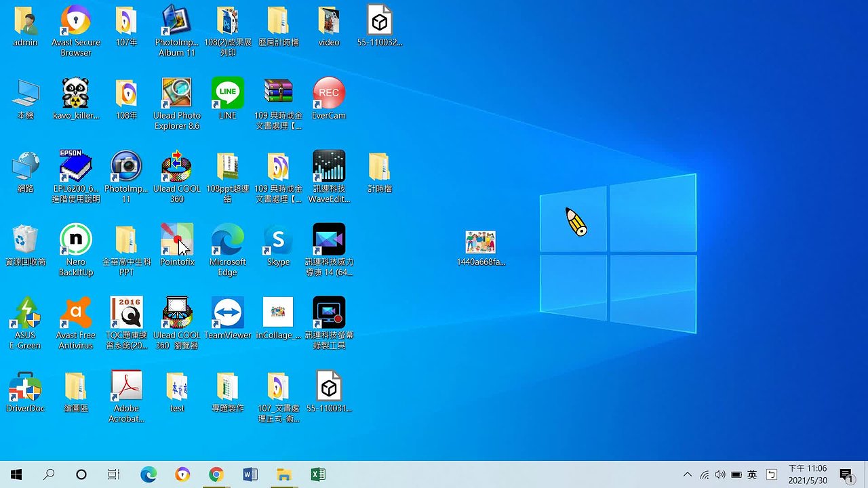This screenshot has height=488, width=868.
Task: Open the 資源回收筒 Recycle Bin
Action: coord(26,240)
